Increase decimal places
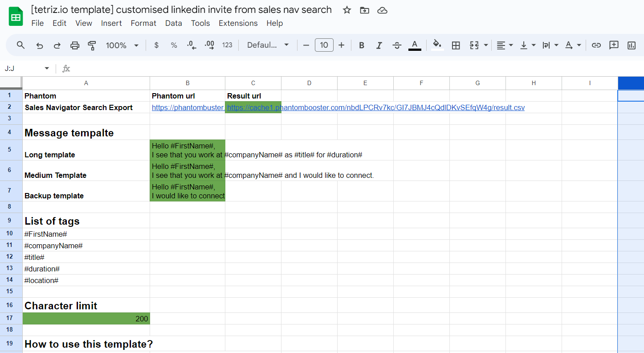Viewport: 644px width, 353px height. point(209,45)
